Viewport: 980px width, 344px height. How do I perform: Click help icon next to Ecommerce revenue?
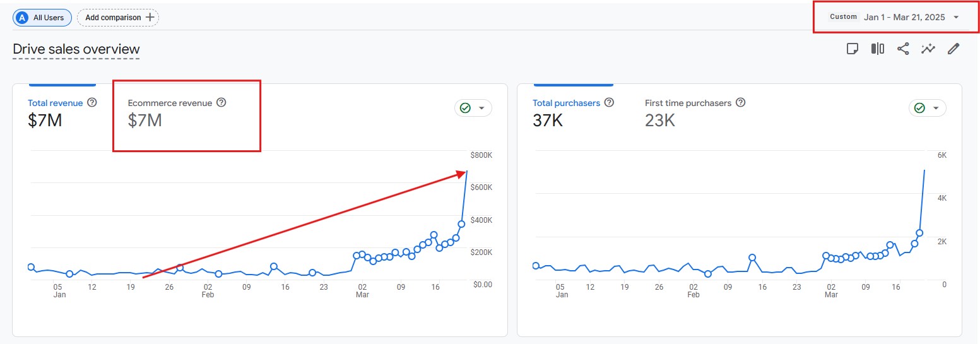click(221, 102)
